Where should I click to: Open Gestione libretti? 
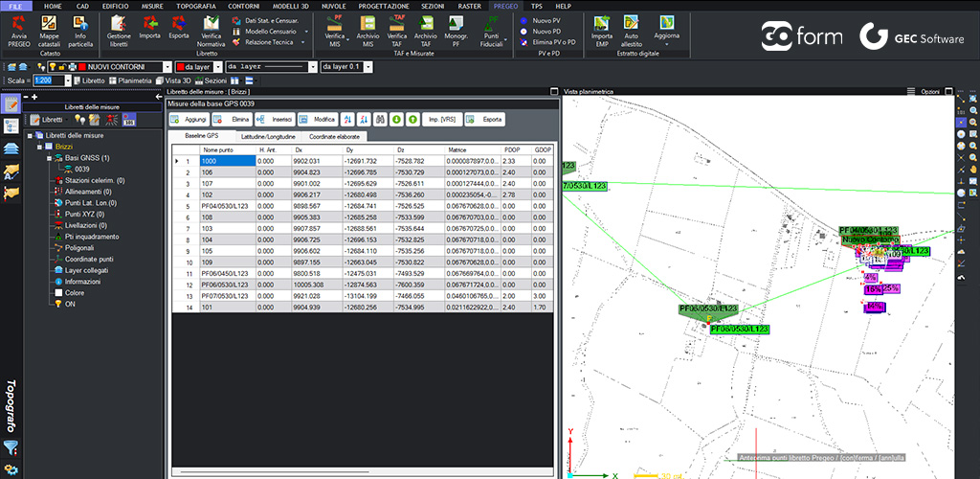(119, 32)
